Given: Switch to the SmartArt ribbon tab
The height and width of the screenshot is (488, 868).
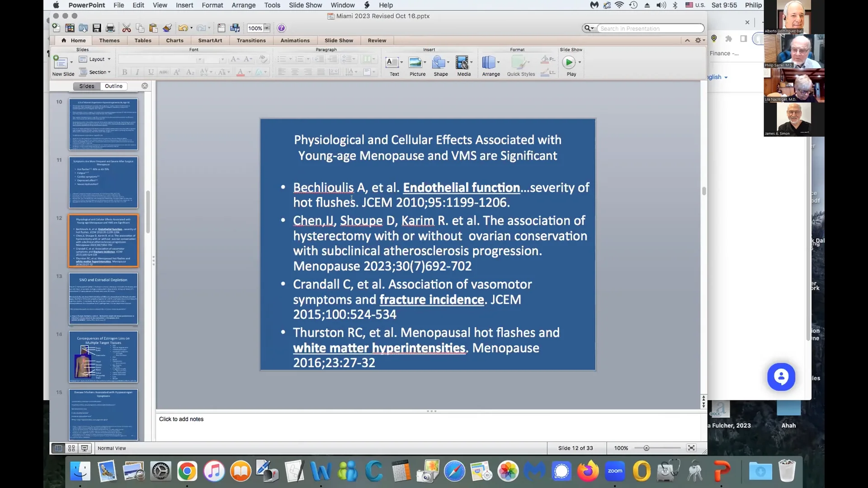Looking at the screenshot, I should (x=210, y=41).
